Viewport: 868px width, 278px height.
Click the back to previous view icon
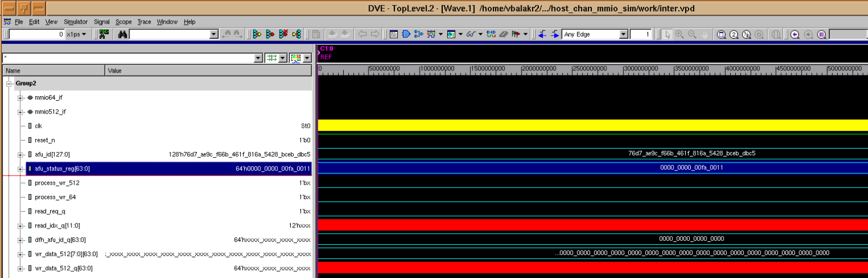(795, 34)
